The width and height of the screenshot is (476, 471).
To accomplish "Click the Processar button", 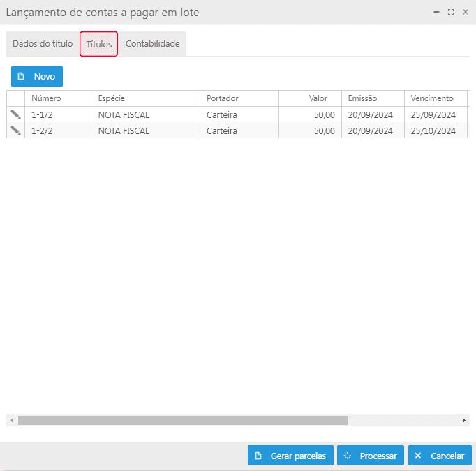I will pyautogui.click(x=370, y=456).
